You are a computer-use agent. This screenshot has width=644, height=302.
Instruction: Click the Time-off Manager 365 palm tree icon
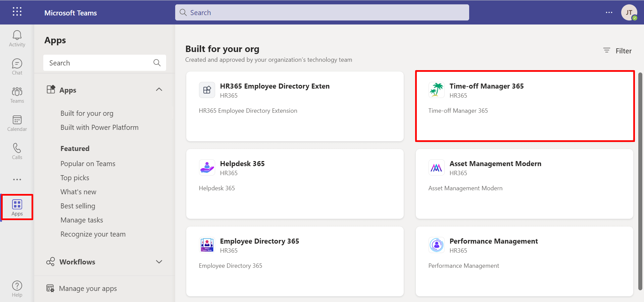tap(437, 90)
